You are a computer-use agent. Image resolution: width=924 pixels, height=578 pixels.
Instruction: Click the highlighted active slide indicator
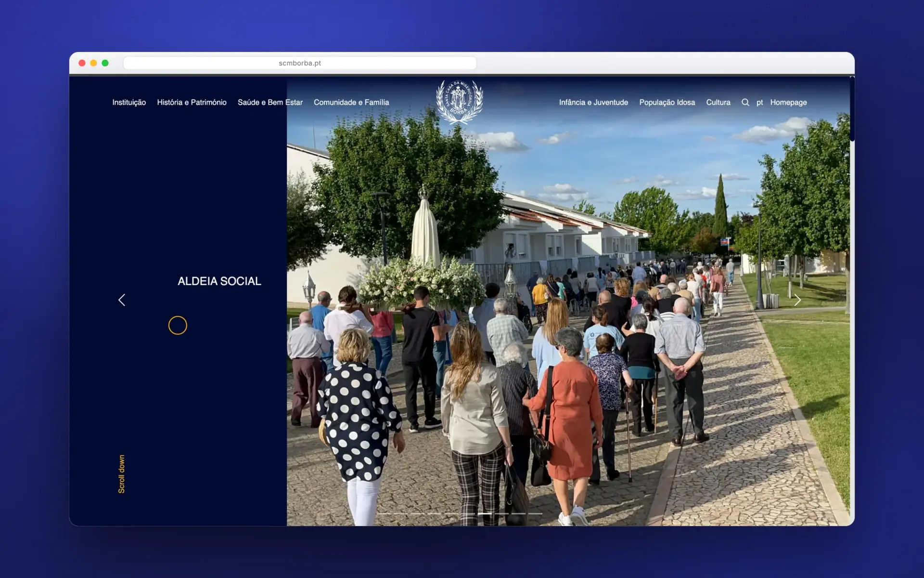485,513
